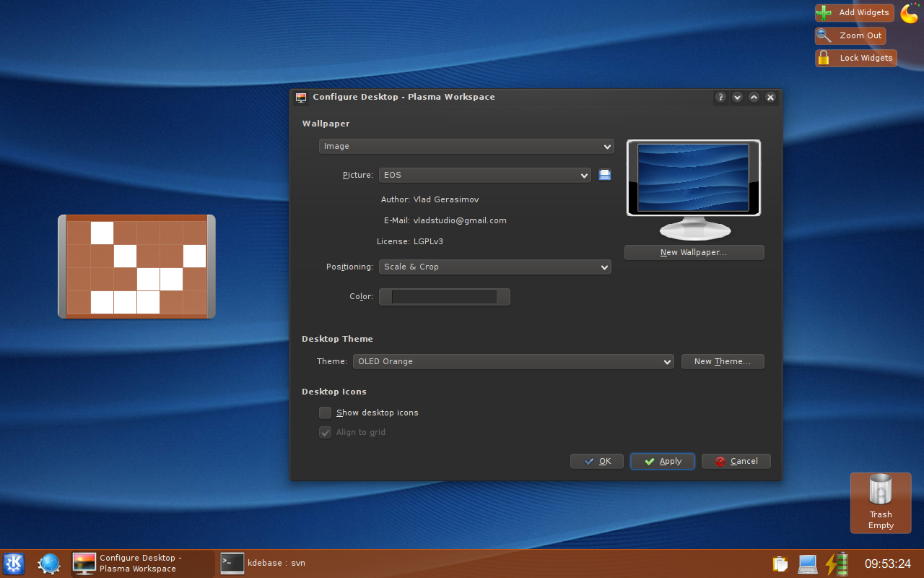Click the Cancel button
Viewport: 924px width, 578px height.
pyautogui.click(x=736, y=461)
